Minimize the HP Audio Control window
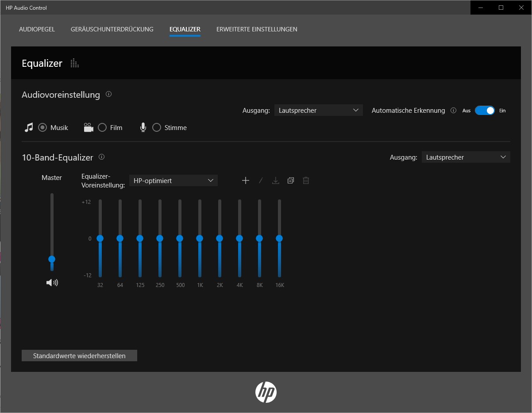Image resolution: width=532 pixels, height=413 pixels. (x=481, y=8)
